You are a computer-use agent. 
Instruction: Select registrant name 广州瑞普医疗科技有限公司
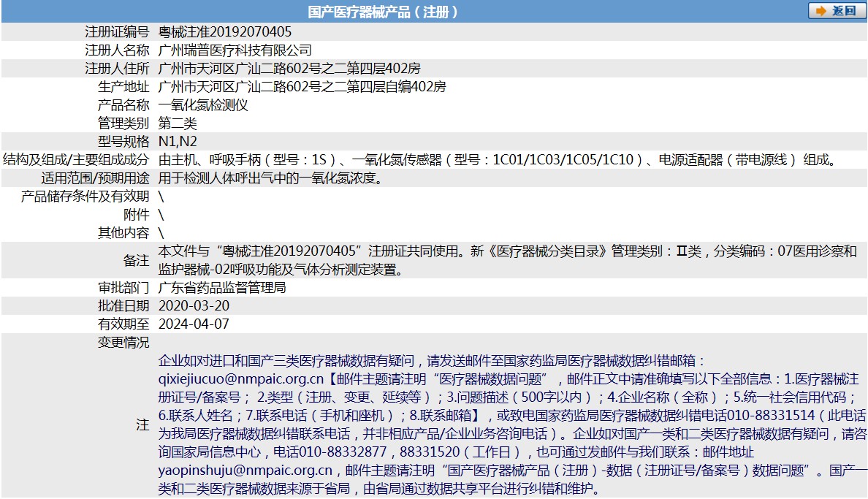point(235,50)
